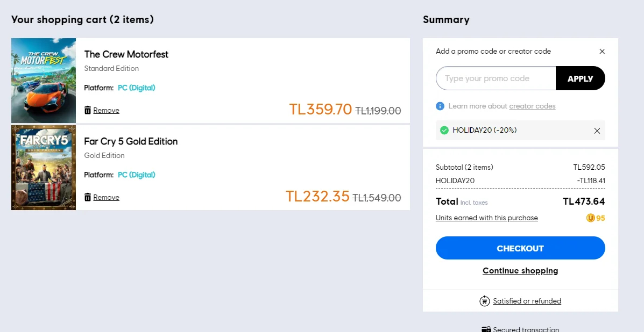
Task: Click Remove link for The Crew Motorfest
Action: point(107,110)
